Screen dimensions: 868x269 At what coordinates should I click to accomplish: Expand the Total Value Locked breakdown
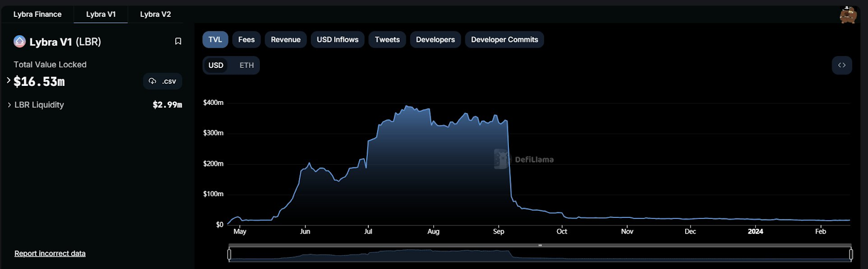9,80
